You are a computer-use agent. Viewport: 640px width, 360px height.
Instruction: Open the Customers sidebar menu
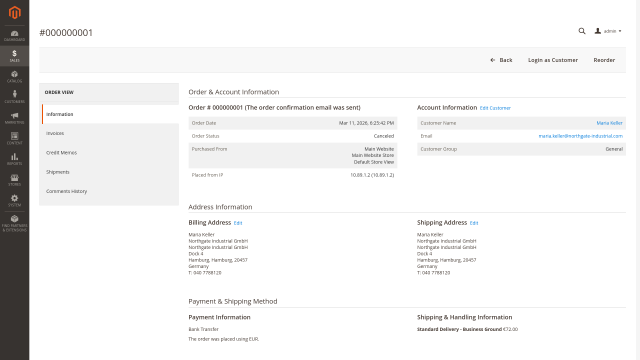pyautogui.click(x=15, y=97)
